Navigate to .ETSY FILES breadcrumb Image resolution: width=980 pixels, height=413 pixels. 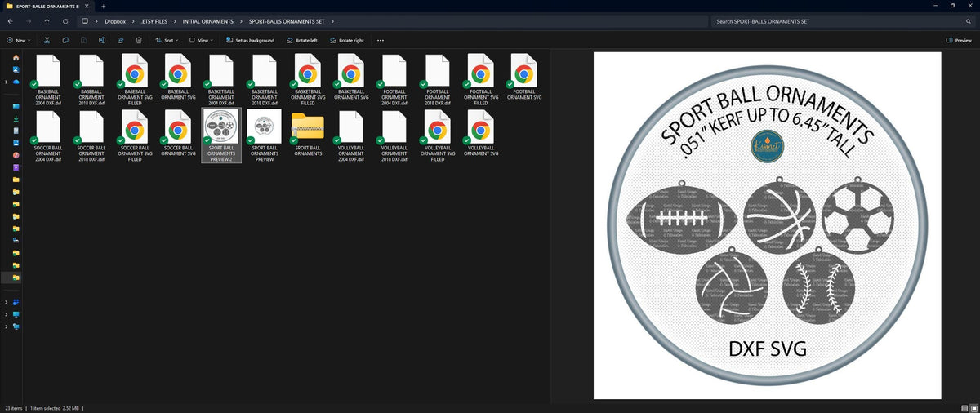pos(154,21)
